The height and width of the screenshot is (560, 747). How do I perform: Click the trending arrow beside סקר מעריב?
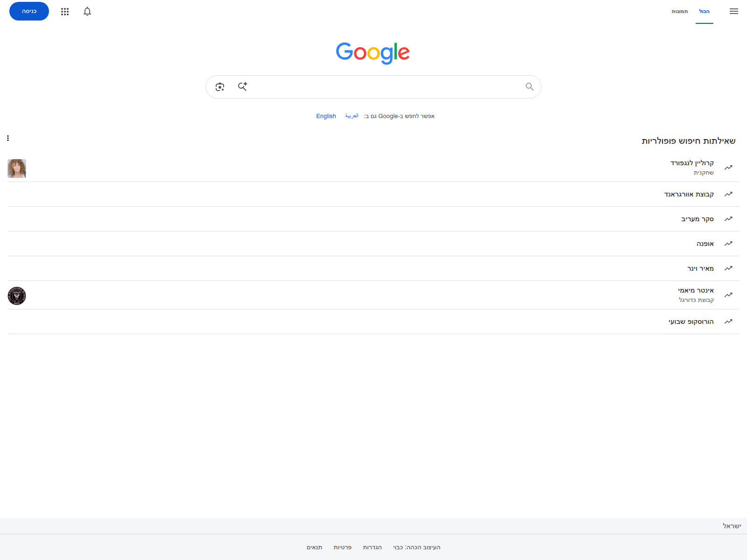pyautogui.click(x=728, y=219)
